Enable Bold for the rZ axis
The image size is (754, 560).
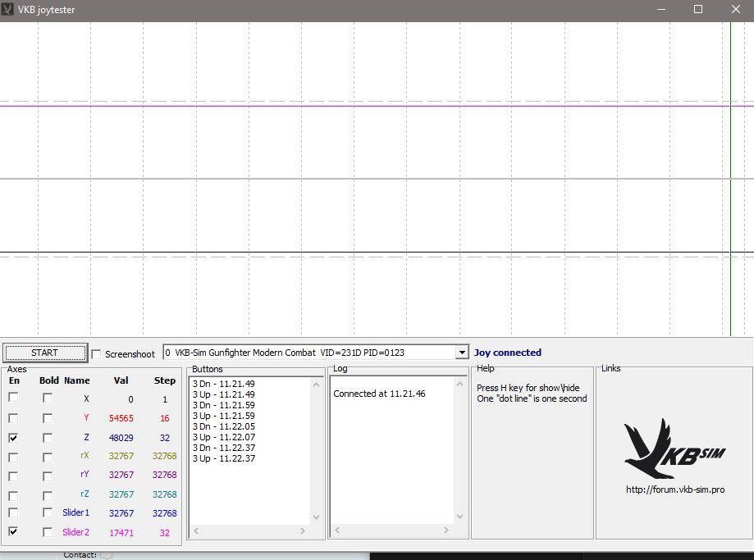pyautogui.click(x=48, y=494)
